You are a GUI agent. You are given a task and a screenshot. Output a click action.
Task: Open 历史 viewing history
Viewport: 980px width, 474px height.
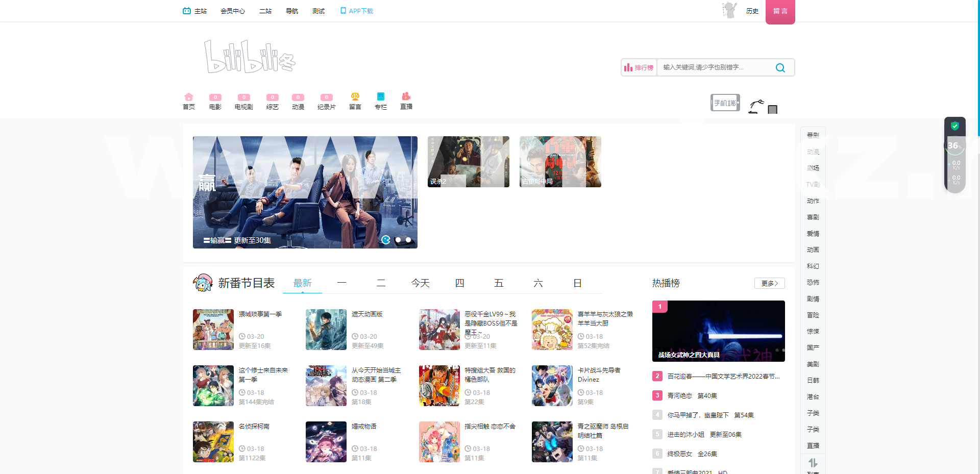(752, 11)
